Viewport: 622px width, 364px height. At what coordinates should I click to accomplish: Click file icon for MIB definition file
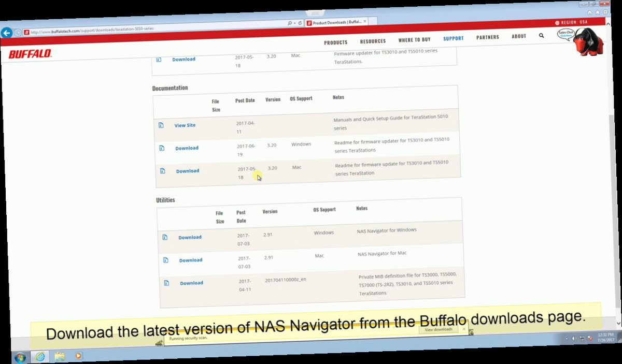[167, 283]
